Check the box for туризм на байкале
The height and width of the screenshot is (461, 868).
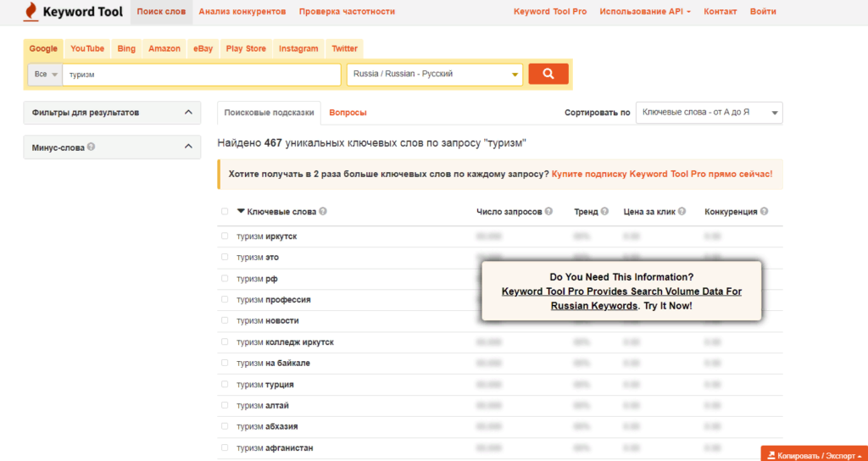[x=224, y=363]
